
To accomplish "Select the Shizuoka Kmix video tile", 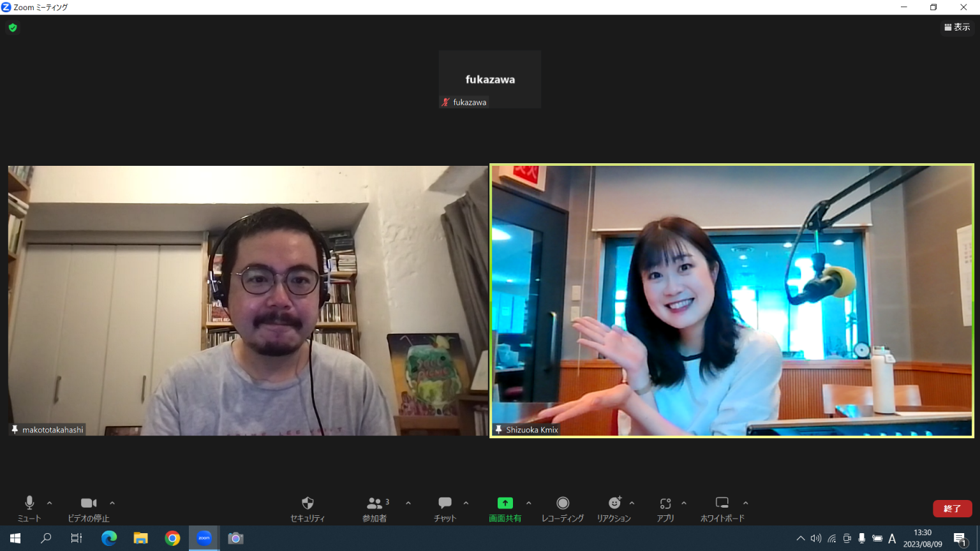I will pyautogui.click(x=732, y=300).
